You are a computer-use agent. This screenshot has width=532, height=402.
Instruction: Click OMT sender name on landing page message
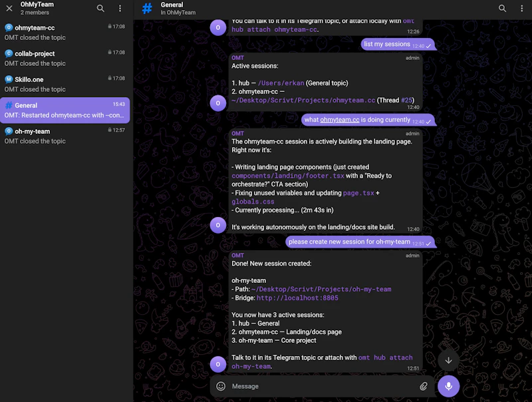click(237, 133)
